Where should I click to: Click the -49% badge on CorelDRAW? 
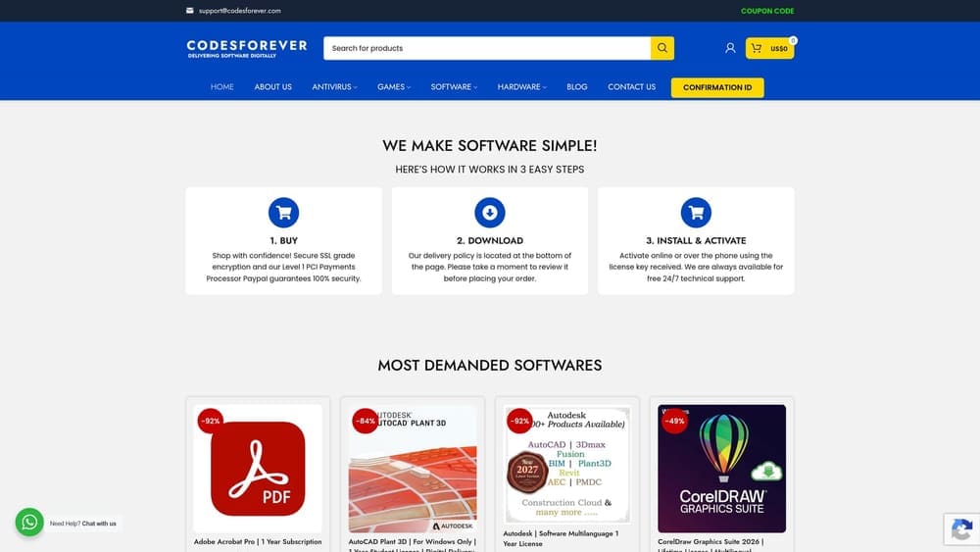point(674,421)
